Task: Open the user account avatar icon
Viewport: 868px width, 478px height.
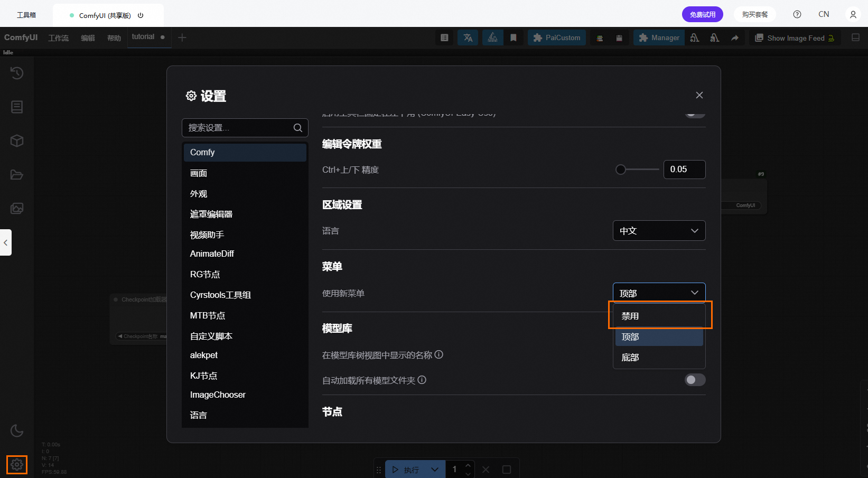Action: 853,14
